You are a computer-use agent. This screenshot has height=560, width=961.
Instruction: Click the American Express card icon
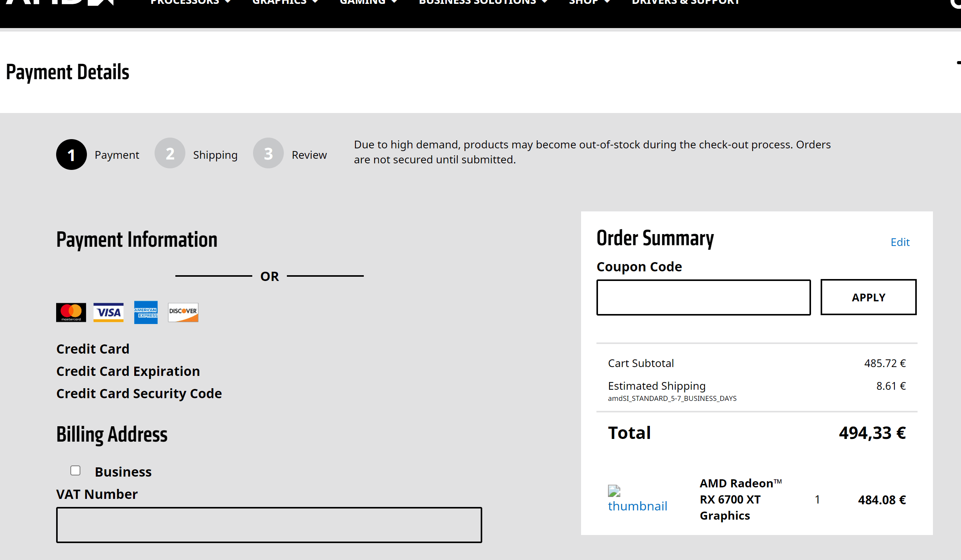pyautogui.click(x=146, y=312)
